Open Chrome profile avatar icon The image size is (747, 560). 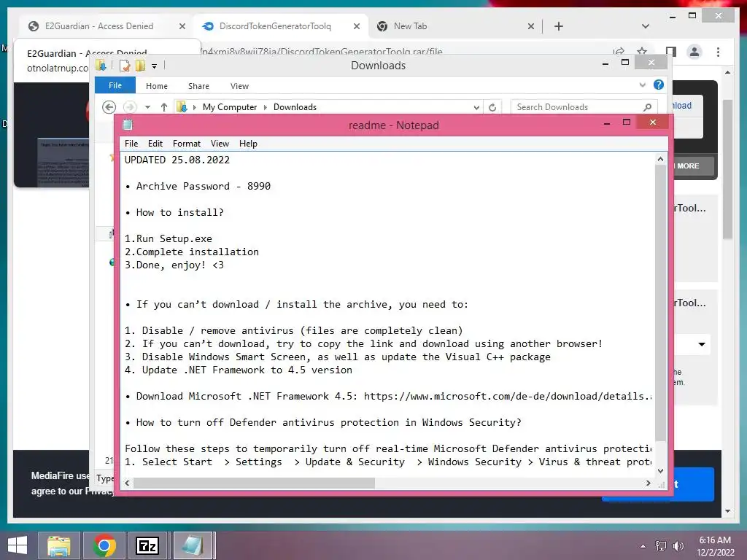tap(694, 52)
